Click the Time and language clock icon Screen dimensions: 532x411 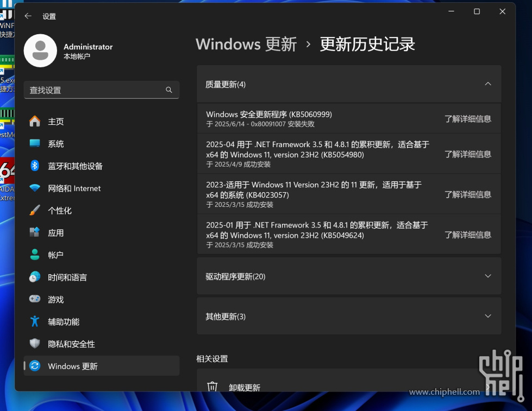pyautogui.click(x=35, y=277)
